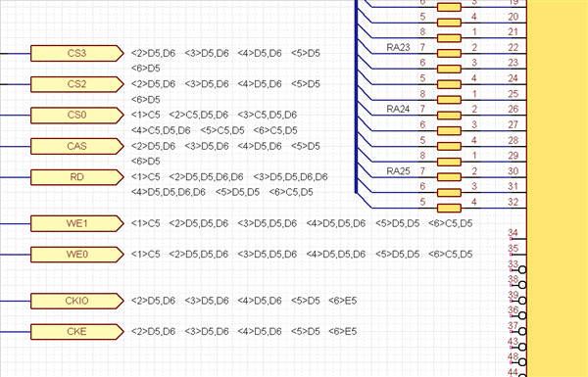This screenshot has width=588, height=377.
Task: Select the CS2 port symbol
Action: 76,84
